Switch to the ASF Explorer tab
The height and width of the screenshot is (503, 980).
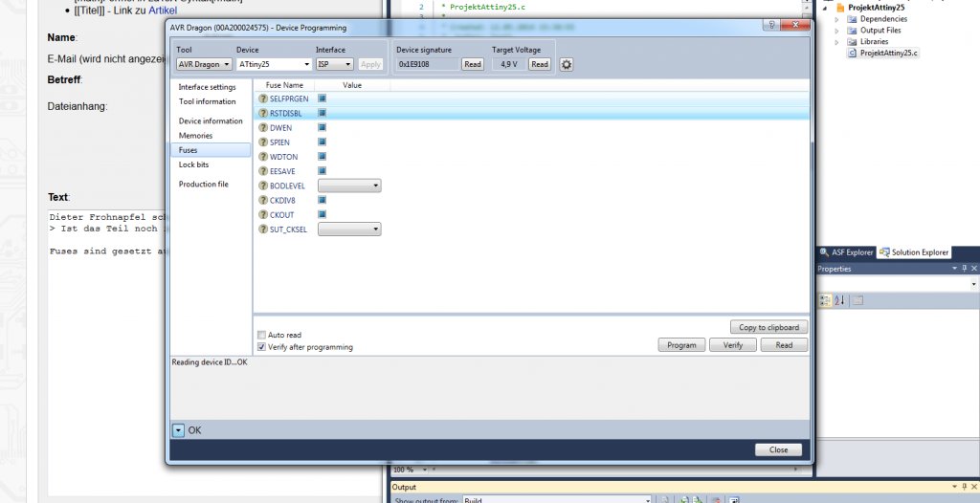pyautogui.click(x=846, y=252)
